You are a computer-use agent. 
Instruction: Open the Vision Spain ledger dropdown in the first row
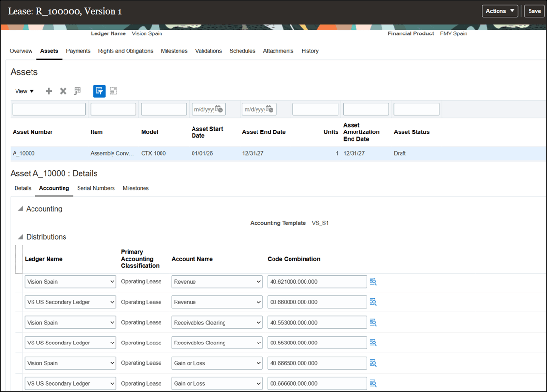coord(113,281)
